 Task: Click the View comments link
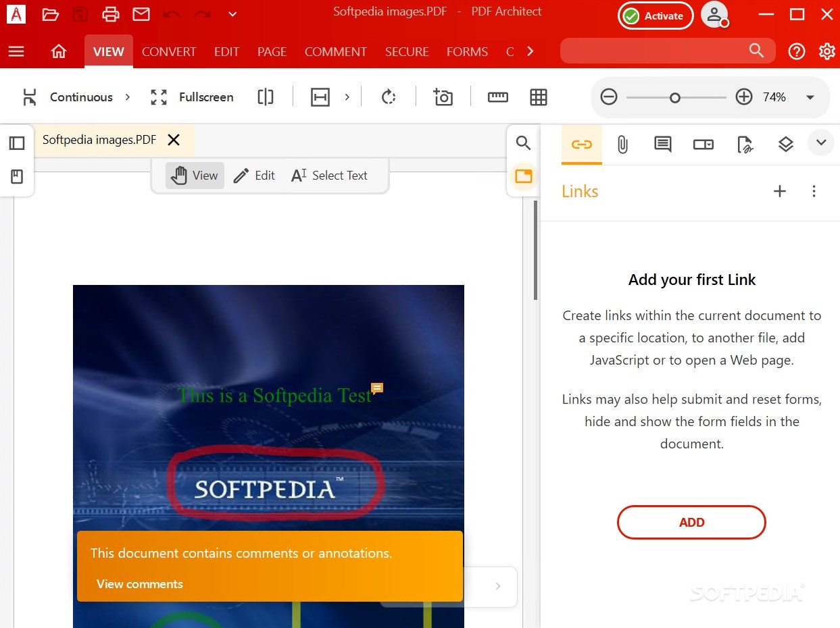coord(140,584)
